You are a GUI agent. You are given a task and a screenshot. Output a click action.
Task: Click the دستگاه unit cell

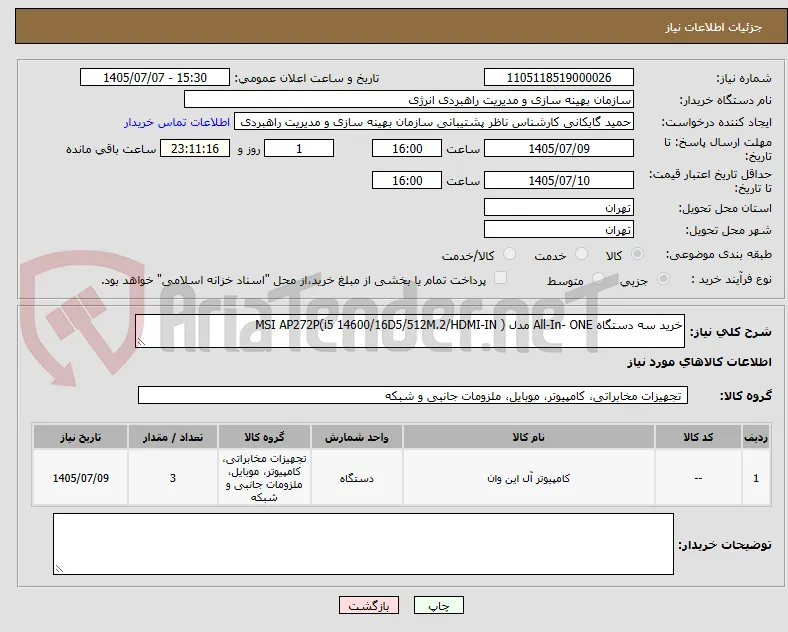(356, 478)
